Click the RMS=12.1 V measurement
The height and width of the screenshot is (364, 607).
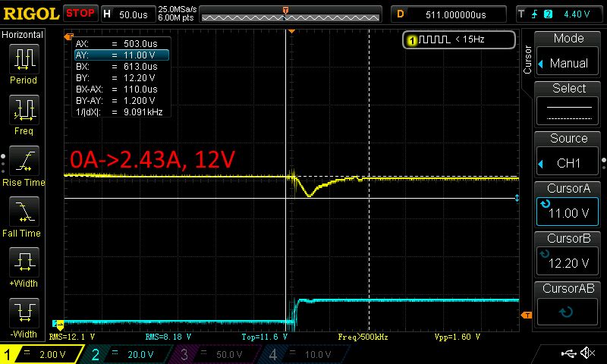pos(72,337)
